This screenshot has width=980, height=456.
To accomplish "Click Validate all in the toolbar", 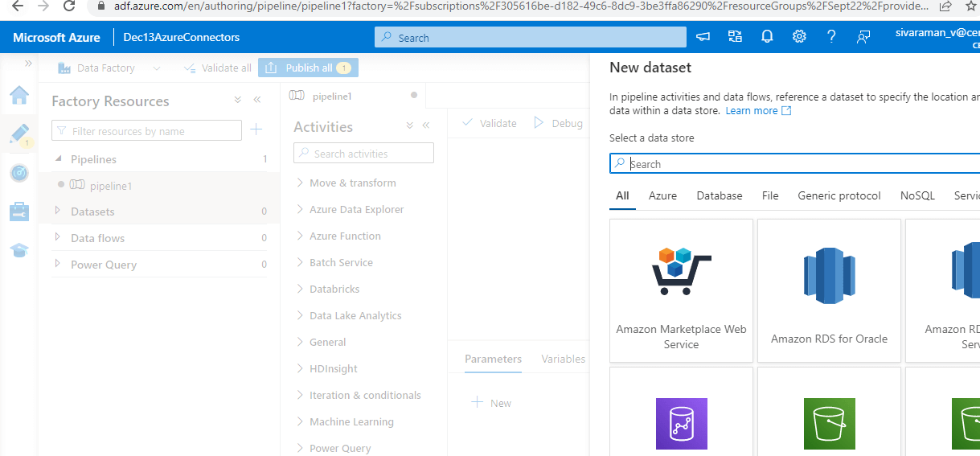I will [217, 68].
